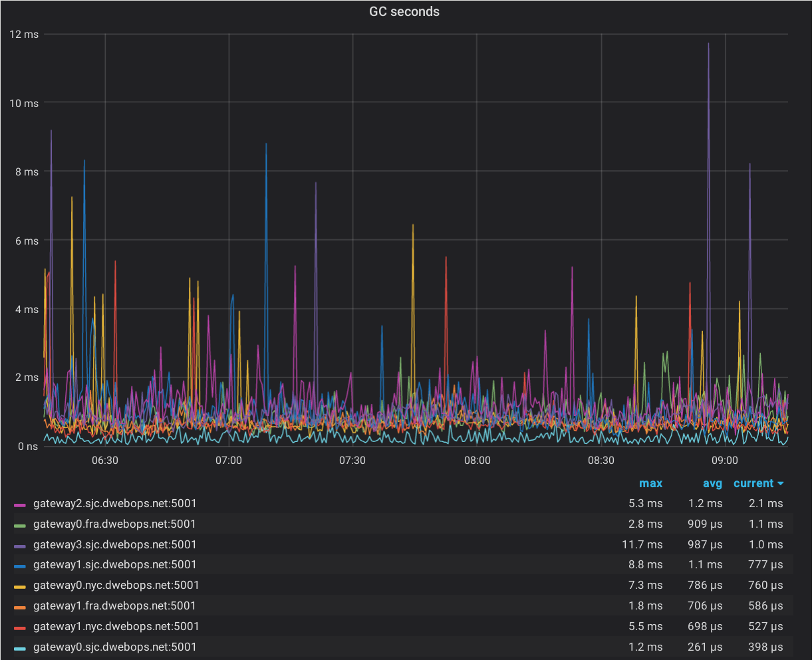Image resolution: width=812 pixels, height=660 pixels.
Task: Sort legend by avg column header
Action: [712, 483]
